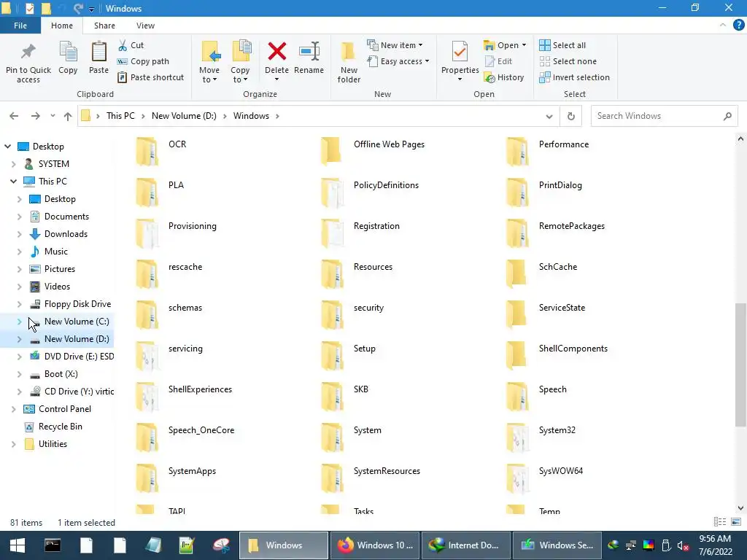The height and width of the screenshot is (560, 747).
Task: Select the PolicyDefinitions folder
Action: (x=370, y=192)
